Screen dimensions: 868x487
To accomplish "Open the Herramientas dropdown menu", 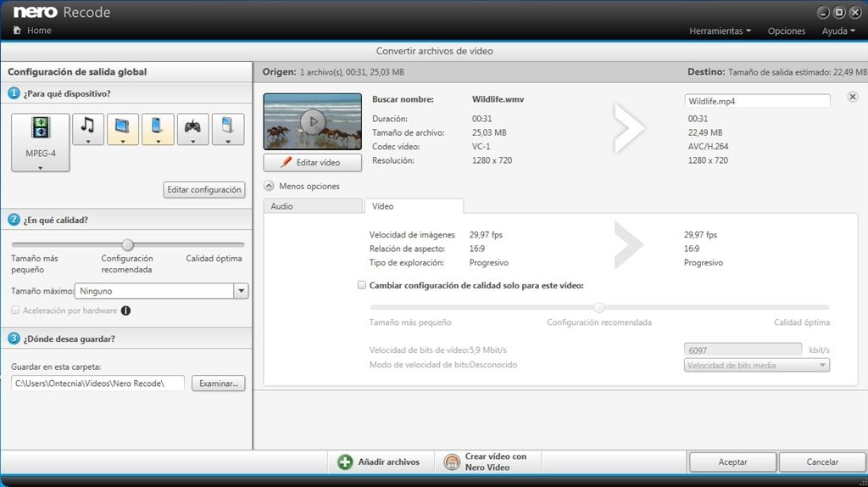I will pyautogui.click(x=720, y=31).
